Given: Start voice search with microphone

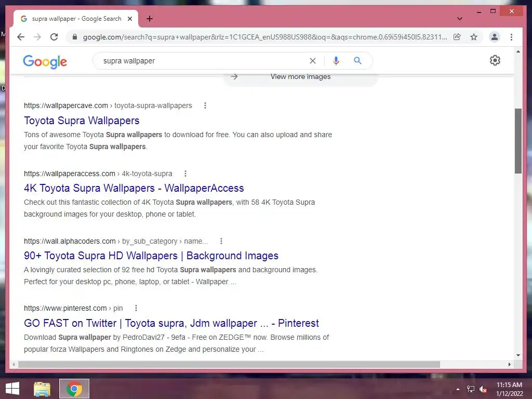Looking at the screenshot, I should 336,61.
